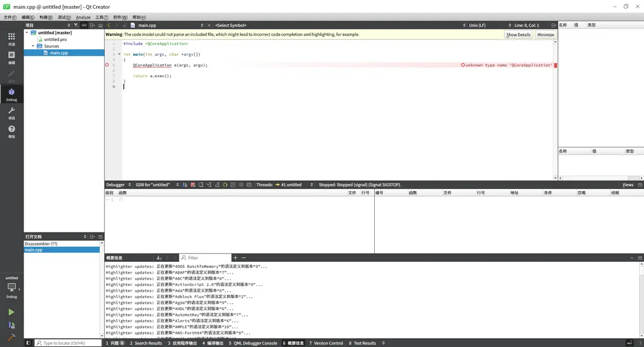Screen dimensions: 644x347
Task: Toggle operate by instruction mode
Action: click(233, 184)
